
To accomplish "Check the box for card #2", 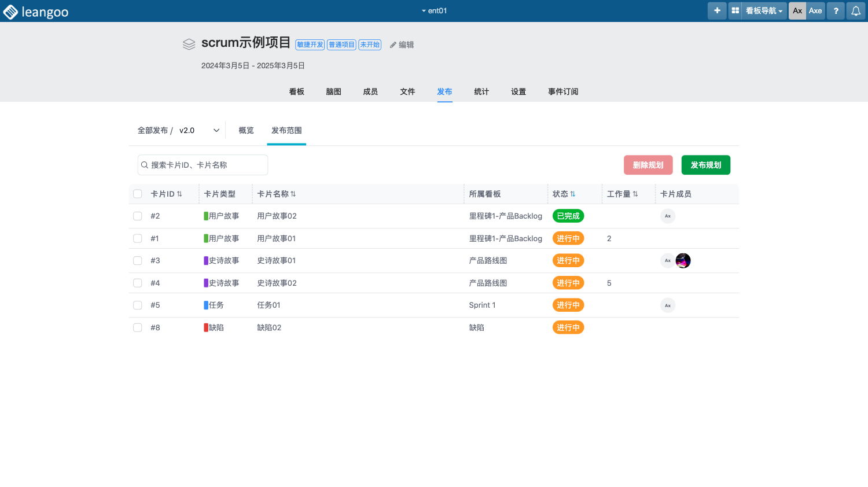I will (x=138, y=216).
